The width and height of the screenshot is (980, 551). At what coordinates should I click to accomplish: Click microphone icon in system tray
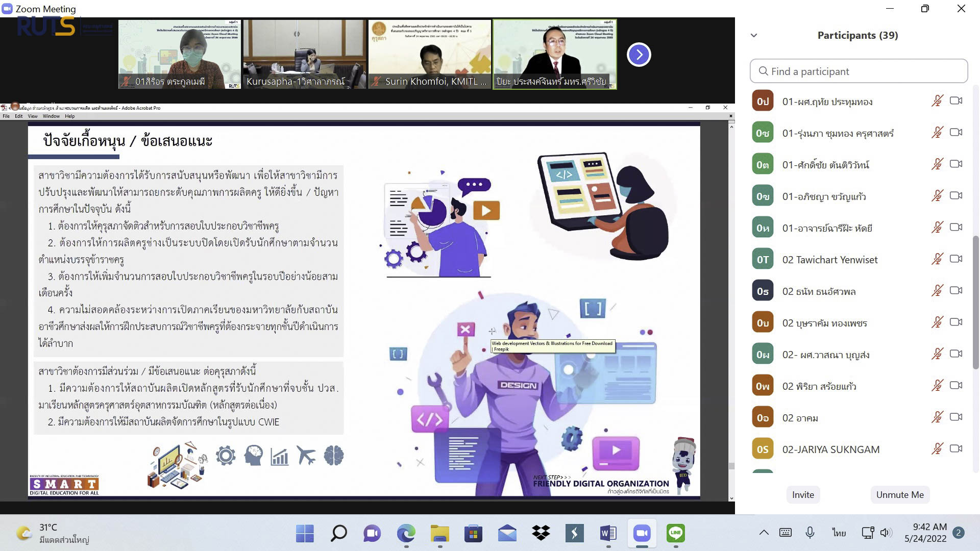810,533
